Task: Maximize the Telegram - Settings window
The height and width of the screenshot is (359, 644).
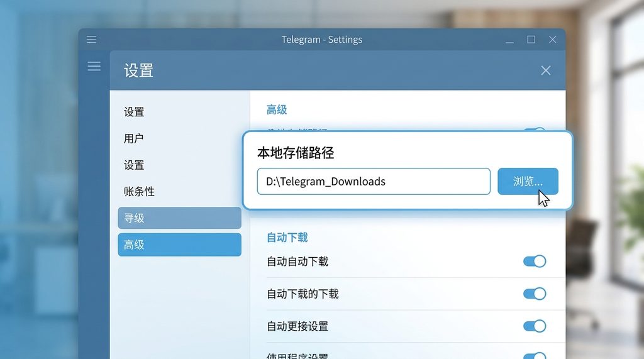Action: point(531,40)
